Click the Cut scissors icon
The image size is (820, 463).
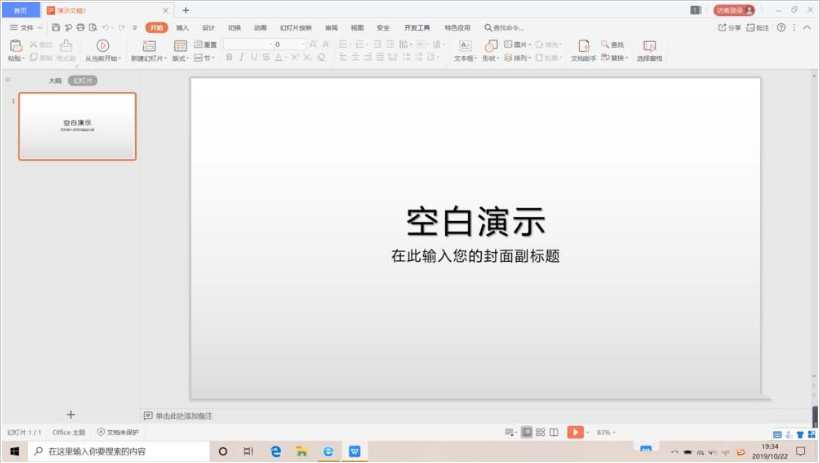33,44
